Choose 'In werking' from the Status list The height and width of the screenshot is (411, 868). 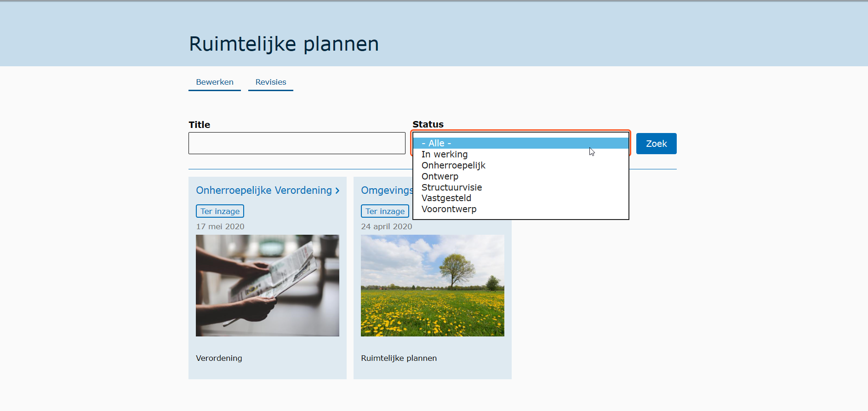(444, 154)
